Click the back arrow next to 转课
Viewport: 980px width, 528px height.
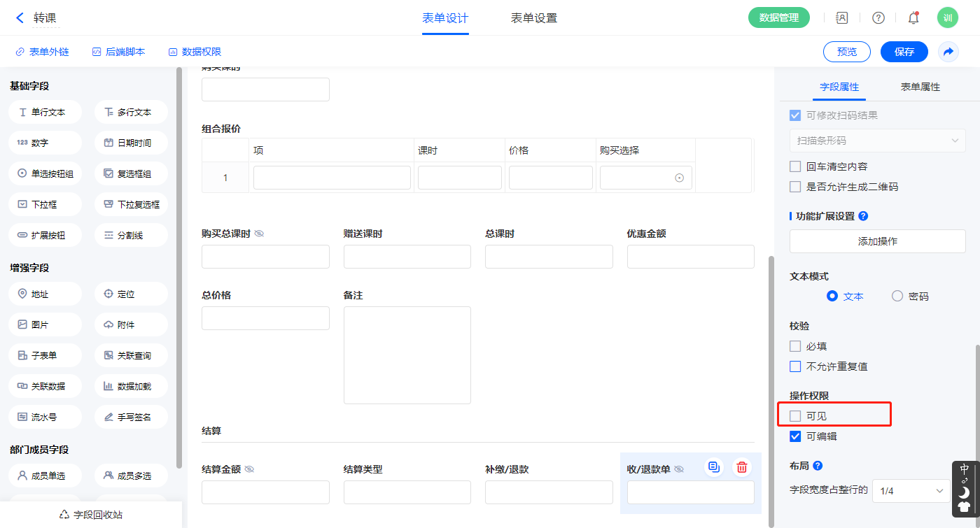(x=20, y=18)
